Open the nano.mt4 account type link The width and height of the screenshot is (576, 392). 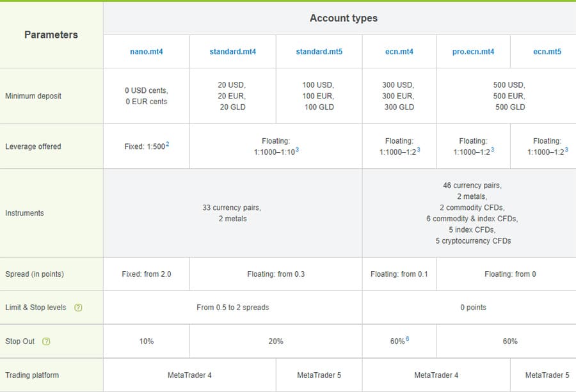147,51
